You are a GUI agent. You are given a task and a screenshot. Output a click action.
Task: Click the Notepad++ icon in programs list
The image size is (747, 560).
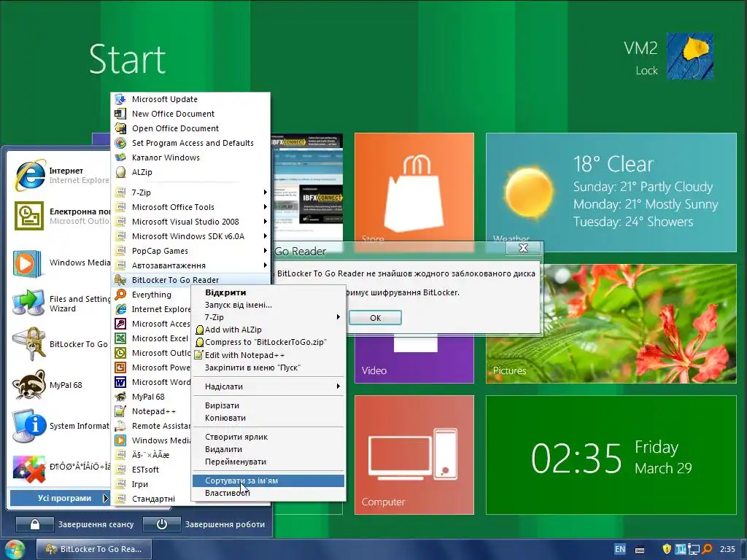coord(120,411)
